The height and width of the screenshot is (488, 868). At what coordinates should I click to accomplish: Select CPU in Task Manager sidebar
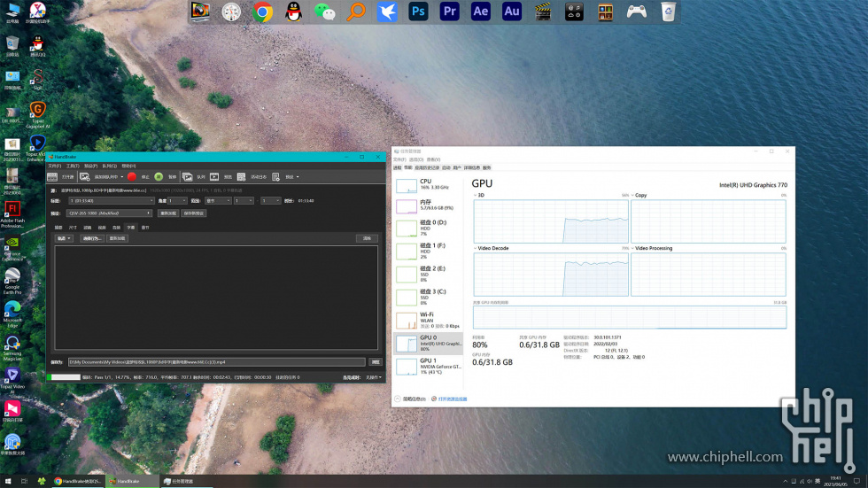428,185
